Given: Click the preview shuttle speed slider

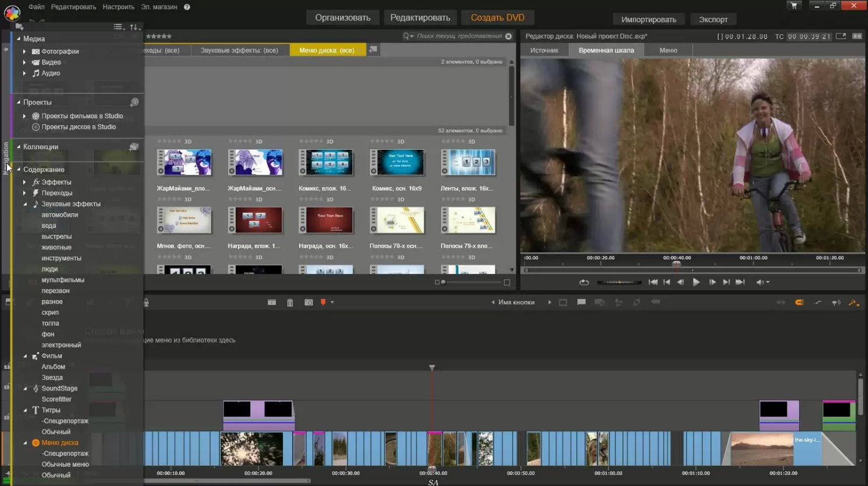Looking at the screenshot, I should click(619, 282).
